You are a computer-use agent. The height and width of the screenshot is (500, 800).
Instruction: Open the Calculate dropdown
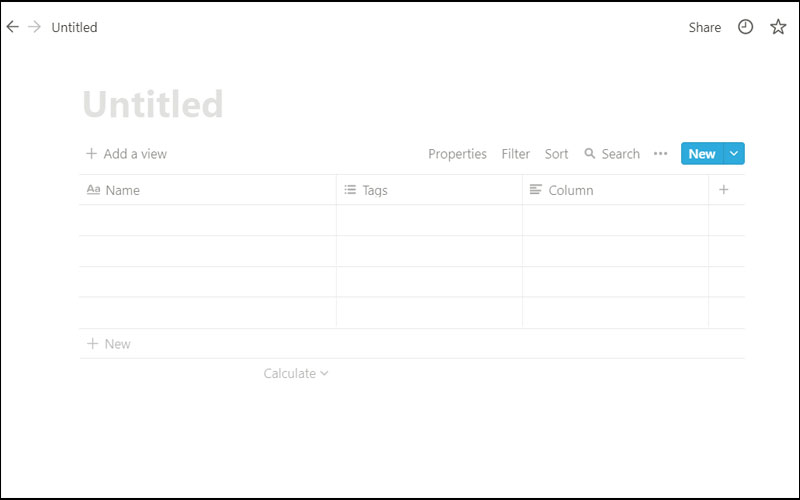296,373
